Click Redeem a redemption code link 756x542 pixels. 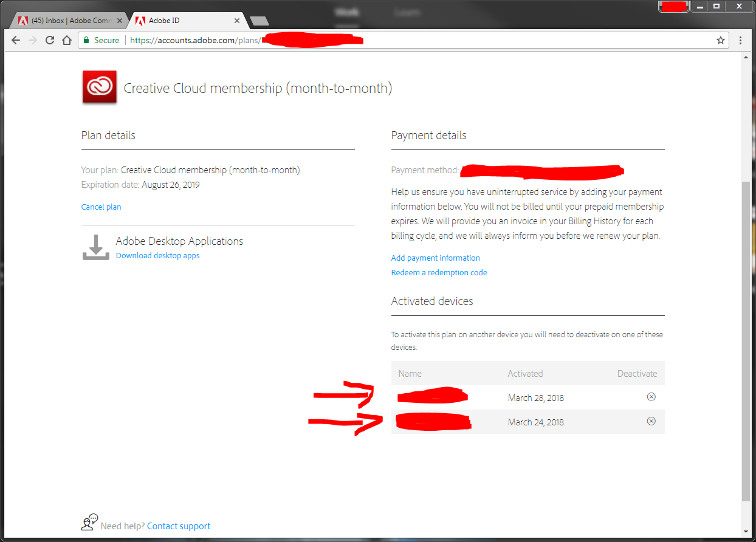coord(439,272)
